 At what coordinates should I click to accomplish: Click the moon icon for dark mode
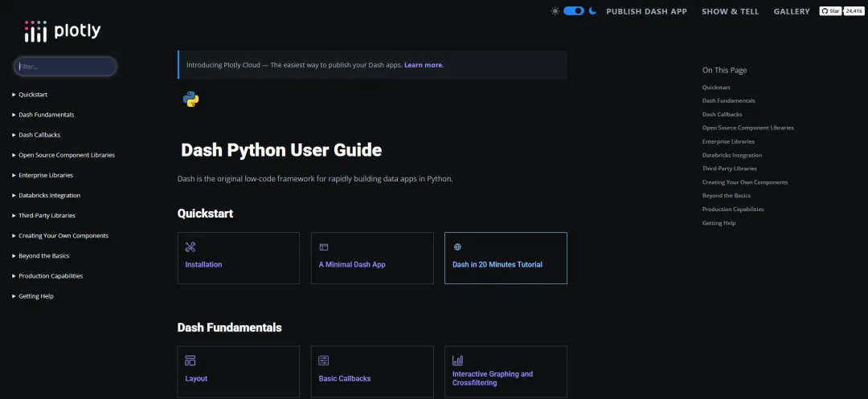pyautogui.click(x=593, y=11)
